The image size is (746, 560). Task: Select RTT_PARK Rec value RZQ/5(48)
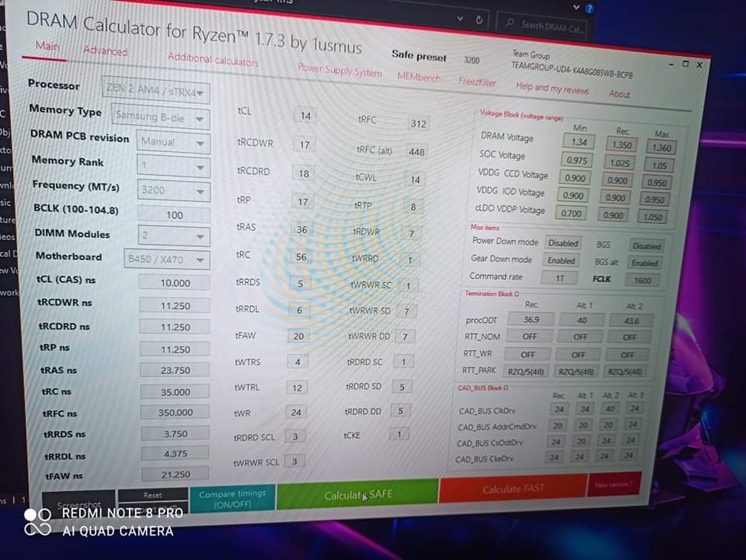pos(526,371)
